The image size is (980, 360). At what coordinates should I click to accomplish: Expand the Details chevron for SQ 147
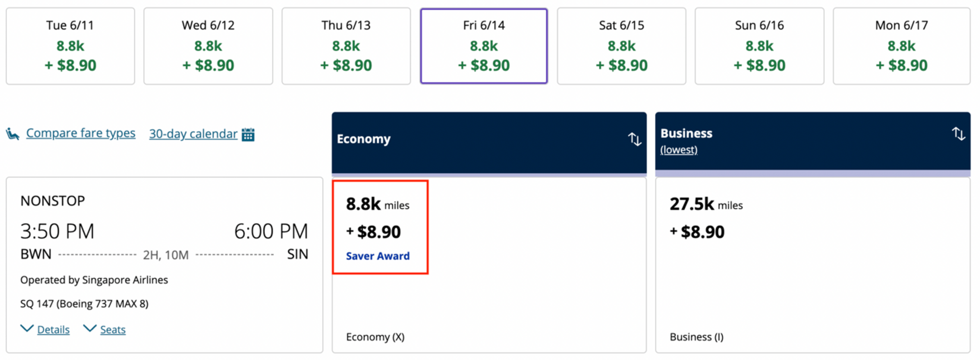[27, 328]
